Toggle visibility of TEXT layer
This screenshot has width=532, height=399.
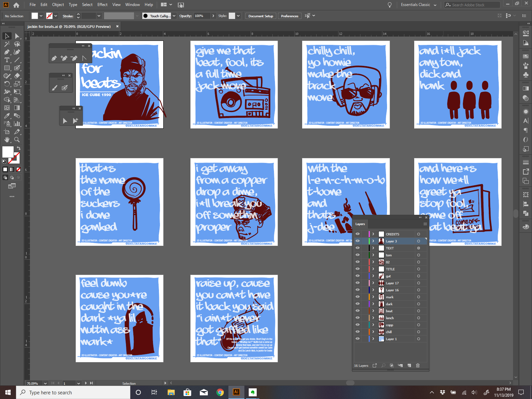357,248
